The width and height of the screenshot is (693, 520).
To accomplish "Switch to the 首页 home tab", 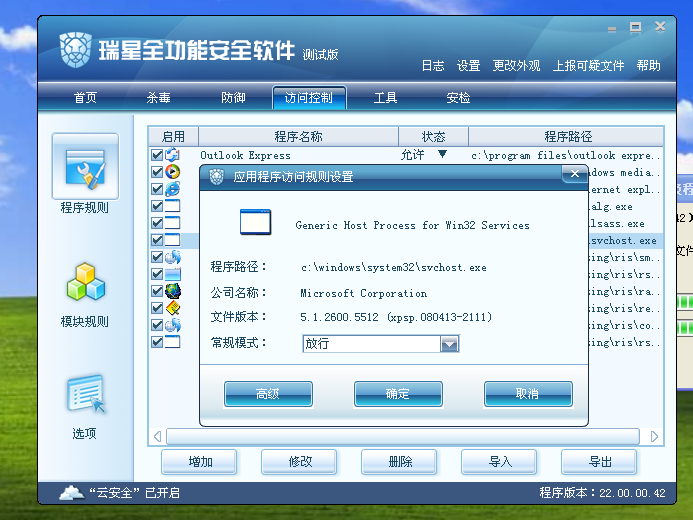I will click(x=85, y=98).
